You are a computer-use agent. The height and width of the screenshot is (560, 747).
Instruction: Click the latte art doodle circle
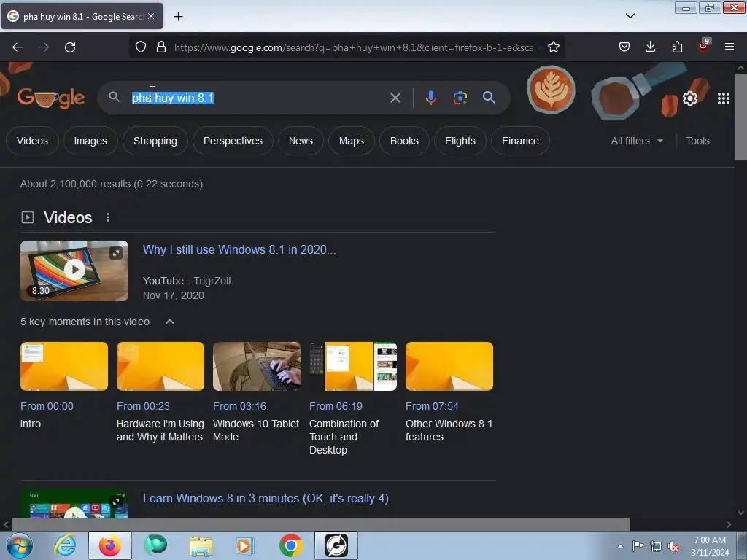(x=551, y=90)
